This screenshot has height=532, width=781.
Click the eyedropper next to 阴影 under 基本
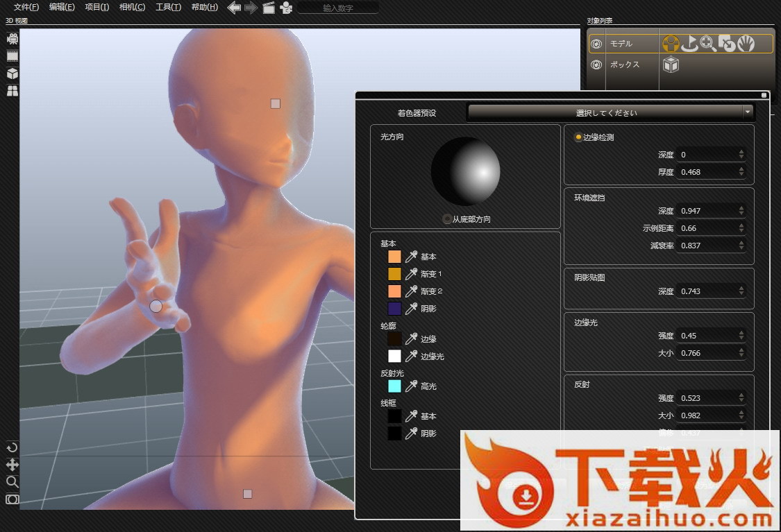(x=411, y=308)
